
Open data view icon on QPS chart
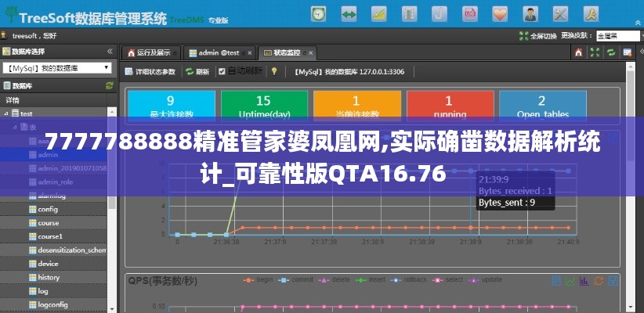pos(556,281)
